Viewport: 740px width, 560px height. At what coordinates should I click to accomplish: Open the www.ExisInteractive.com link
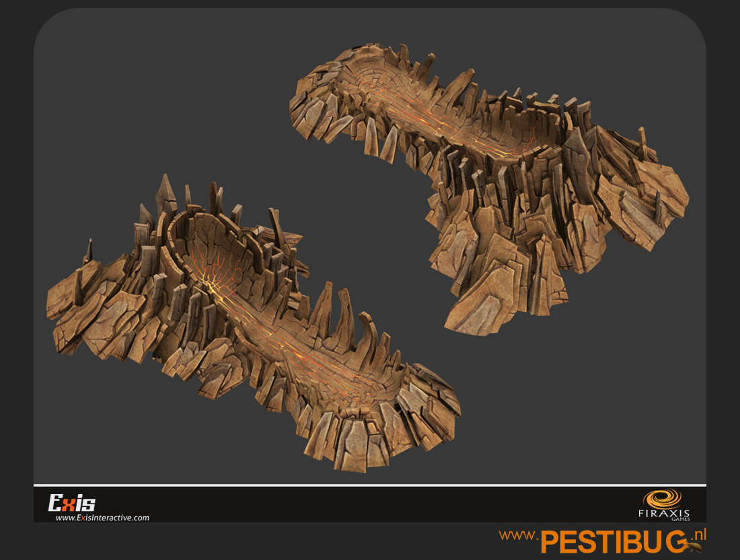click(102, 518)
